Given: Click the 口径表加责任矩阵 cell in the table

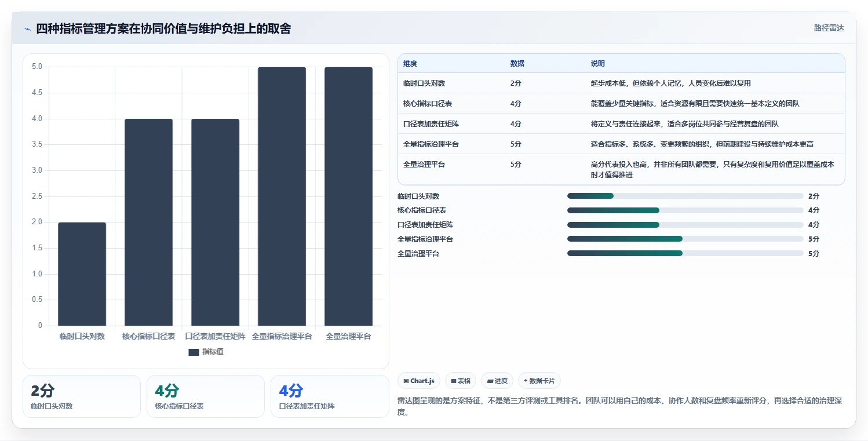Looking at the screenshot, I should click(431, 123).
